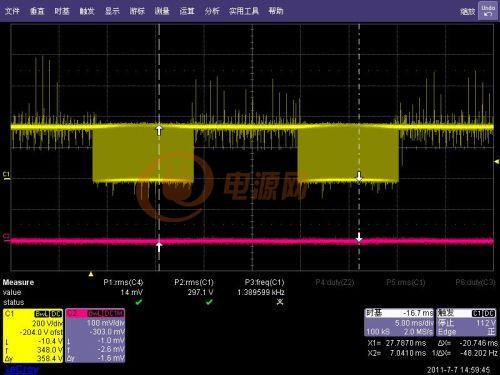The width and height of the screenshot is (500, 375).
Task: Click the dimmed P4:duty(Z2) measurement slot
Action: point(334,283)
